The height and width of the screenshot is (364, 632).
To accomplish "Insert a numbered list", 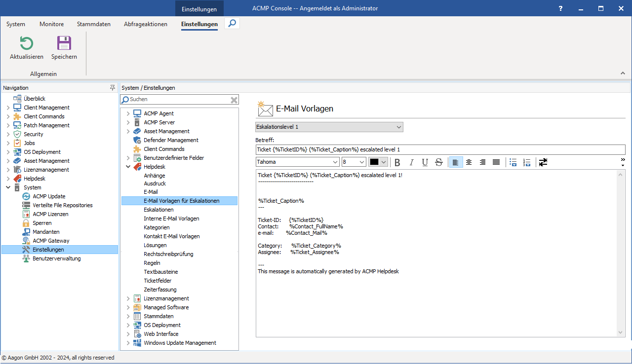I will click(527, 162).
